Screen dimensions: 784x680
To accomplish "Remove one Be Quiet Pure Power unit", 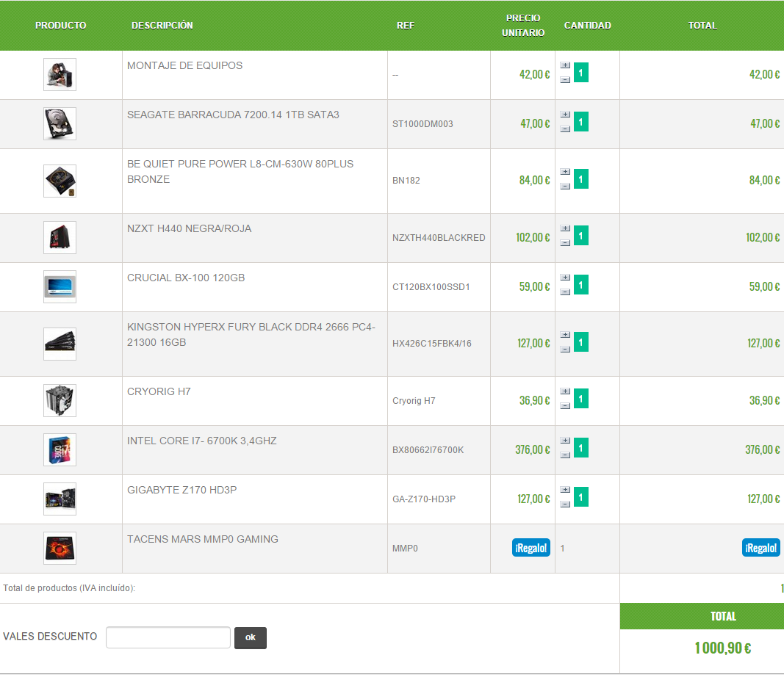I will [x=565, y=187].
